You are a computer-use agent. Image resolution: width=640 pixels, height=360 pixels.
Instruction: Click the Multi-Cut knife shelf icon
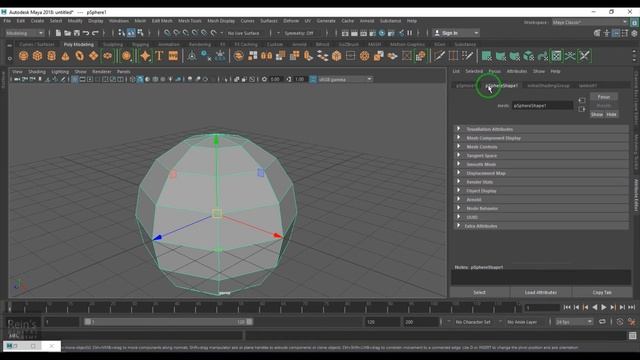tap(439, 56)
